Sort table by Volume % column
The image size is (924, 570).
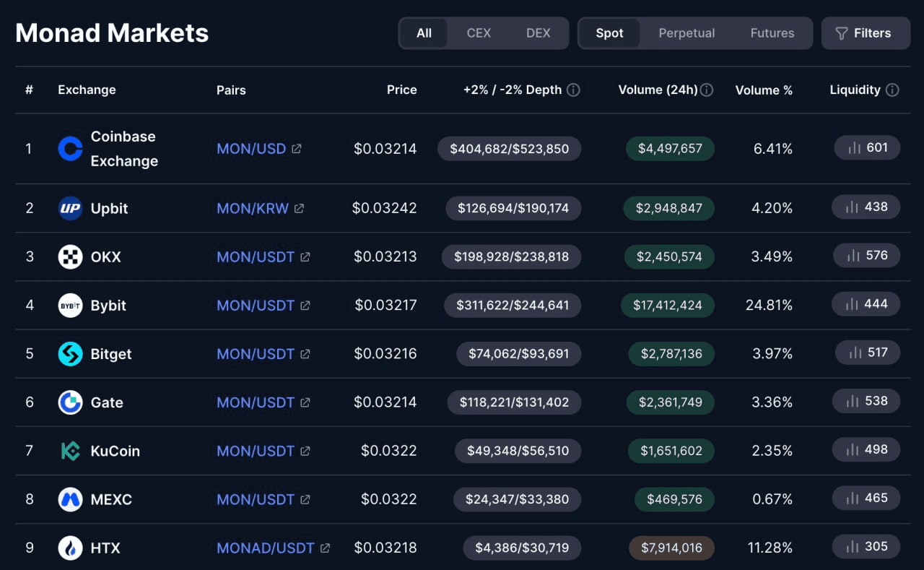[764, 90]
